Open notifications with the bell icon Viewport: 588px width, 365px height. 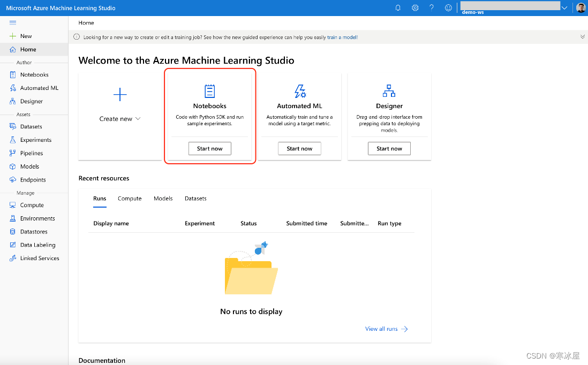(x=398, y=8)
